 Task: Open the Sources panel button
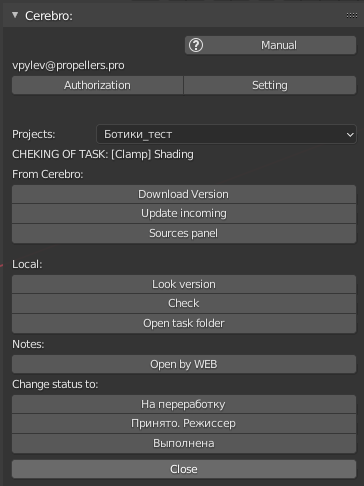[x=184, y=233]
